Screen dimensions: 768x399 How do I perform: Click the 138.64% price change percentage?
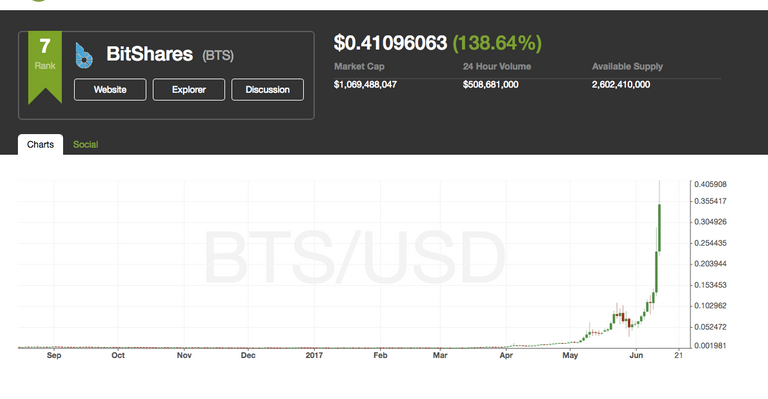(497, 43)
